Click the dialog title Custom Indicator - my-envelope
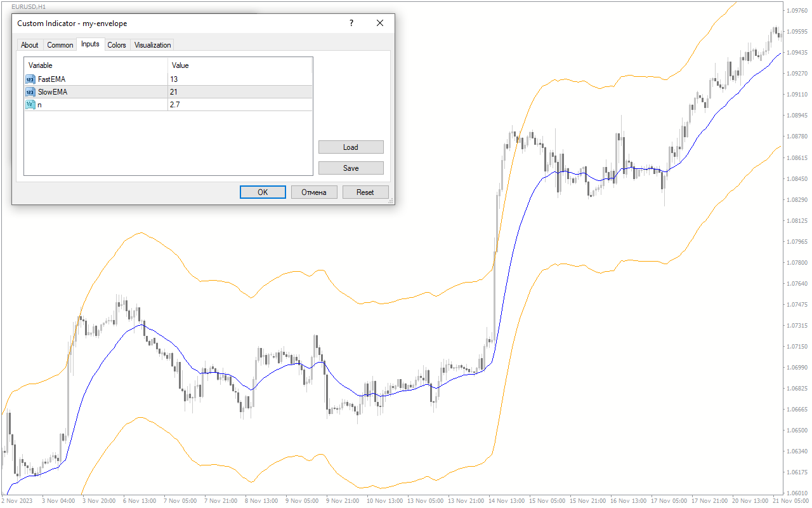 pyautogui.click(x=72, y=23)
